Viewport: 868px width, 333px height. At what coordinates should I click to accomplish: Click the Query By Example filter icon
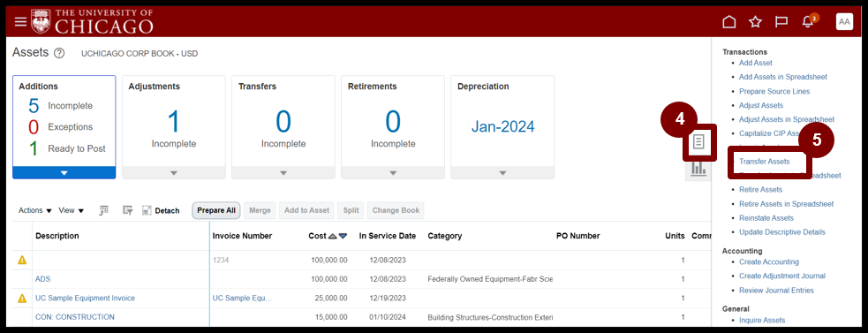[x=128, y=210]
